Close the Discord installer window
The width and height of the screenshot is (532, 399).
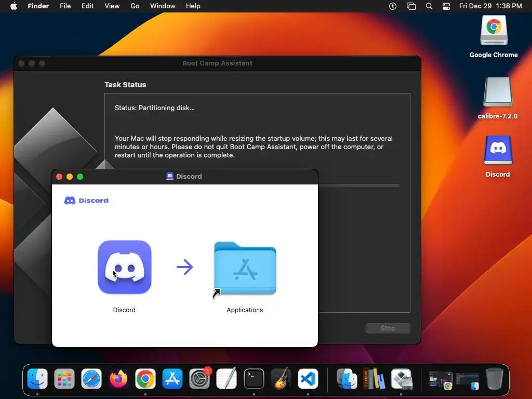point(59,177)
